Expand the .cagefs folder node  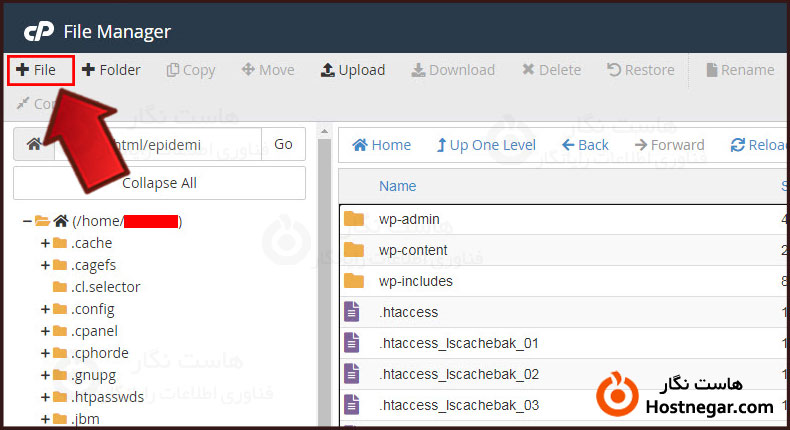tap(45, 265)
